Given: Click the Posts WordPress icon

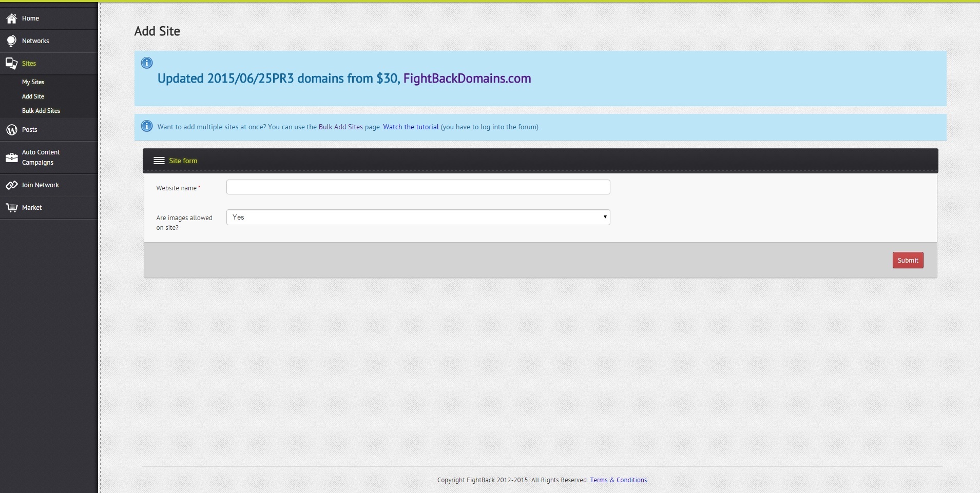Looking at the screenshot, I should (x=11, y=130).
